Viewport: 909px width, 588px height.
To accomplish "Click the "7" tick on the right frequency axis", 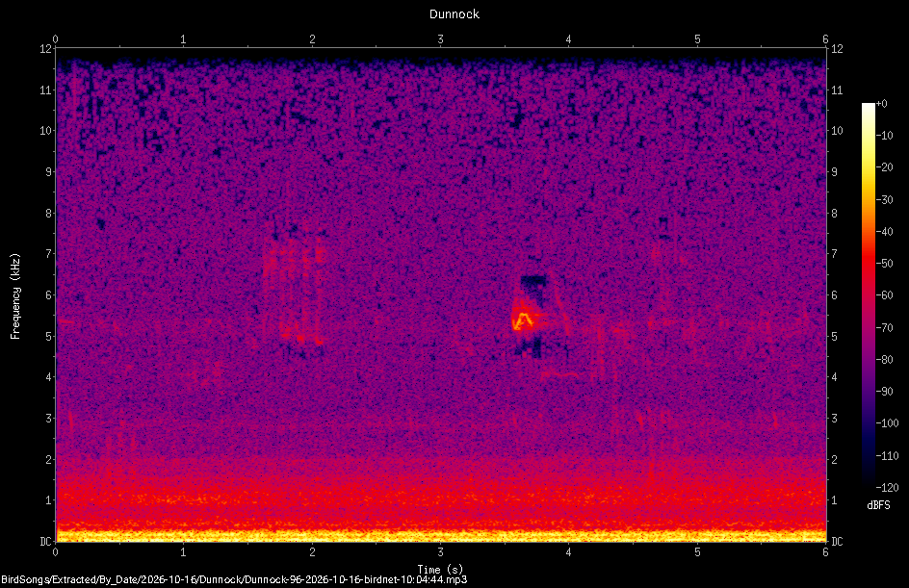I will pyautogui.click(x=834, y=254).
